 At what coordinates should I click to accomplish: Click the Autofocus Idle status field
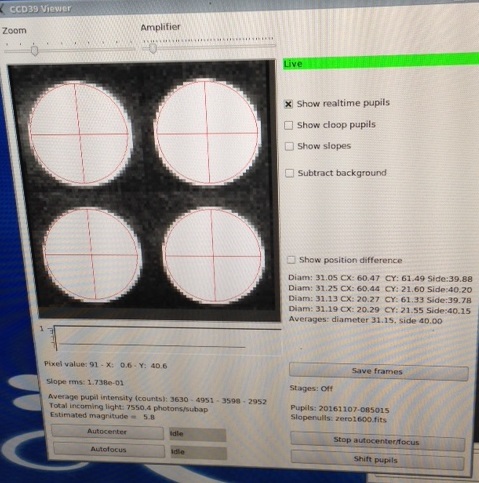pos(199,452)
